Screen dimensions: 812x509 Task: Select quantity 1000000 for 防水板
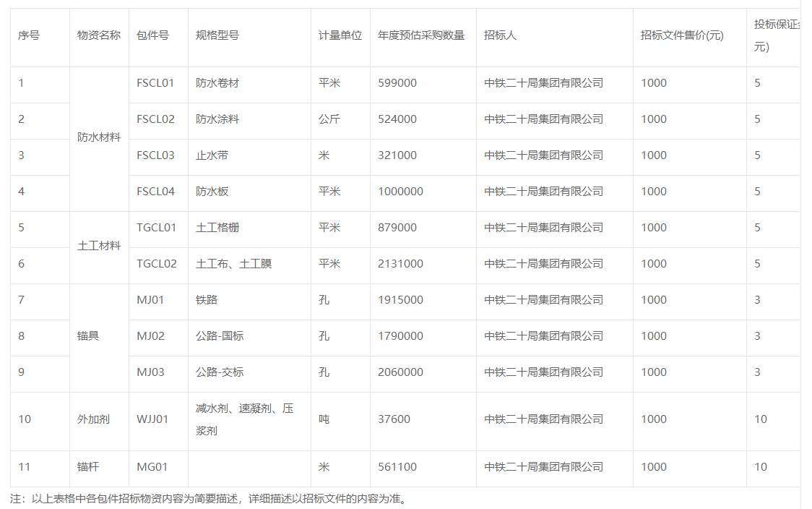[x=400, y=192]
